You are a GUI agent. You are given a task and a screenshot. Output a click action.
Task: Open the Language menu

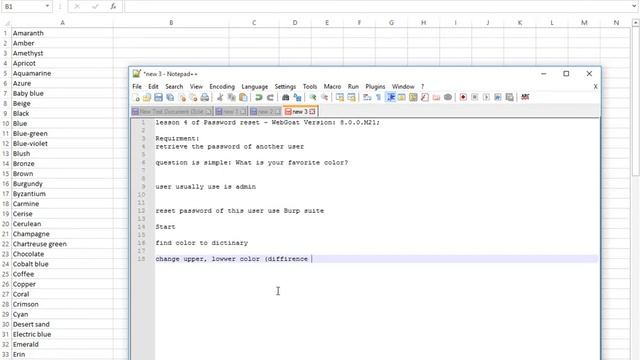pos(255,87)
